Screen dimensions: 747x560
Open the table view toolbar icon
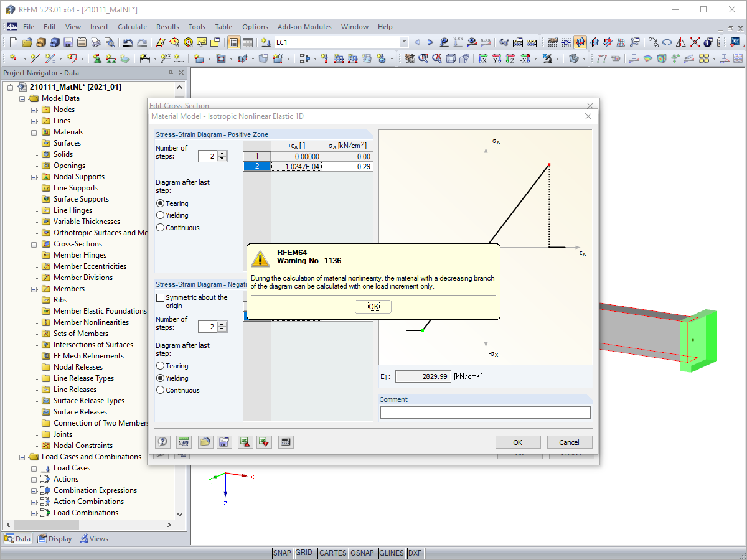tap(248, 43)
